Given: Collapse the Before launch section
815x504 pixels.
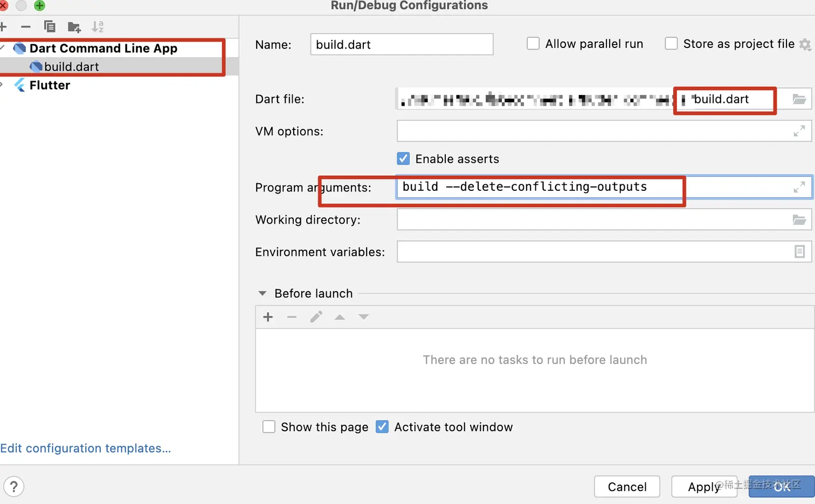Looking at the screenshot, I should (x=263, y=294).
